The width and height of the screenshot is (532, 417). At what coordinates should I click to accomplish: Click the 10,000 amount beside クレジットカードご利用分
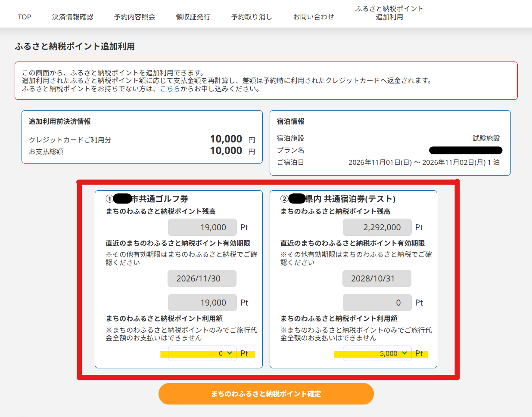226,139
